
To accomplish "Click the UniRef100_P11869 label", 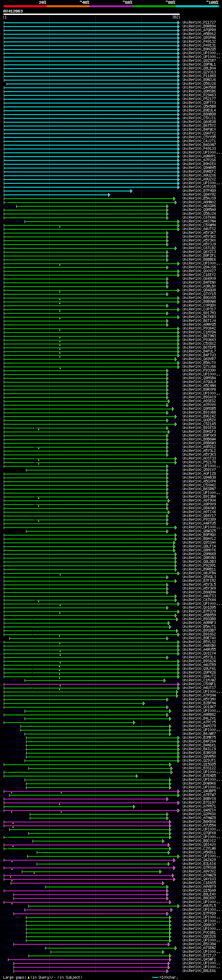I will 199,76.
